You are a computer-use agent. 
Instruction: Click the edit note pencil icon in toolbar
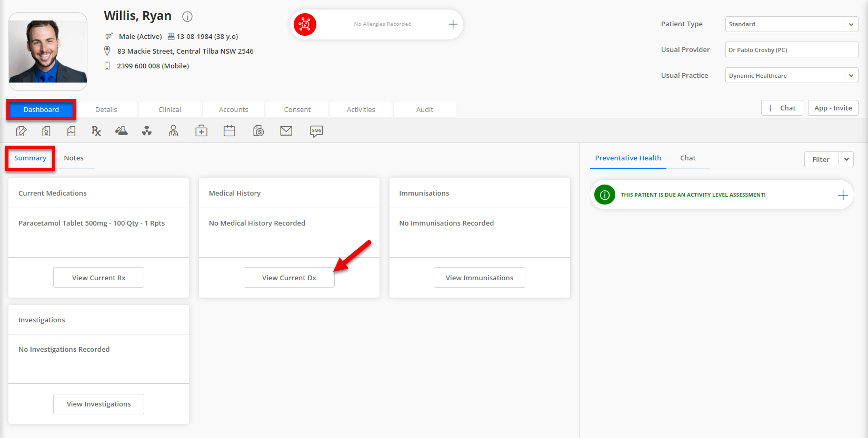coord(21,131)
